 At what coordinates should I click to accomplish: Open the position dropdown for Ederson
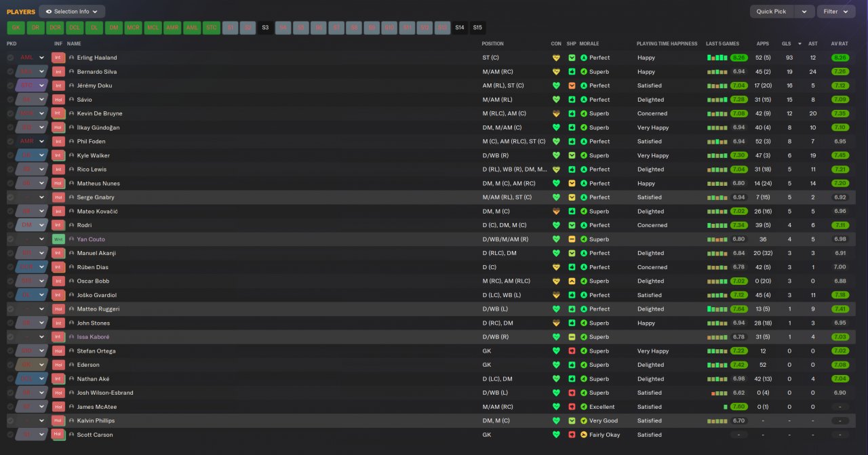41,365
